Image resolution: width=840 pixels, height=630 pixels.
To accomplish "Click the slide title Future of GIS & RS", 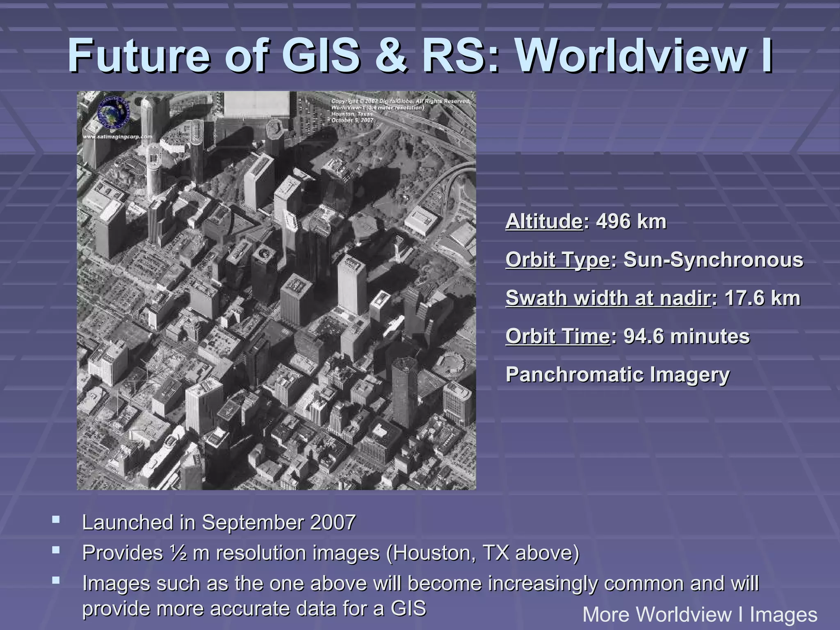I will pos(420,55).
